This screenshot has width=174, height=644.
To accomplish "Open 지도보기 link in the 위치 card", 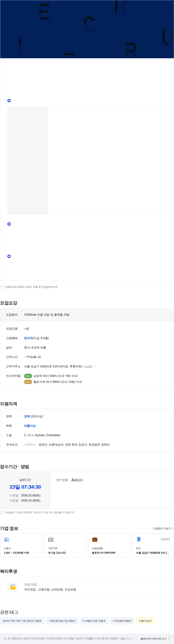I will tap(165, 539).
